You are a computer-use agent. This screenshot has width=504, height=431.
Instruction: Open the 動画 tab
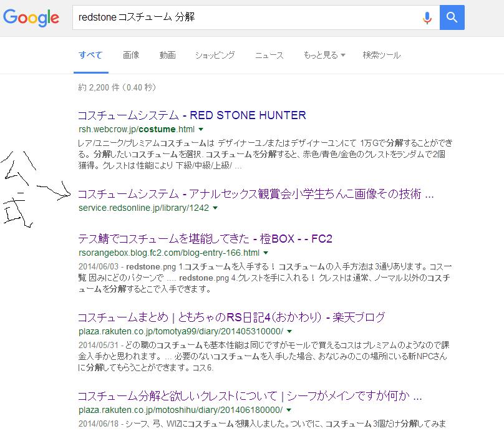[x=167, y=55]
